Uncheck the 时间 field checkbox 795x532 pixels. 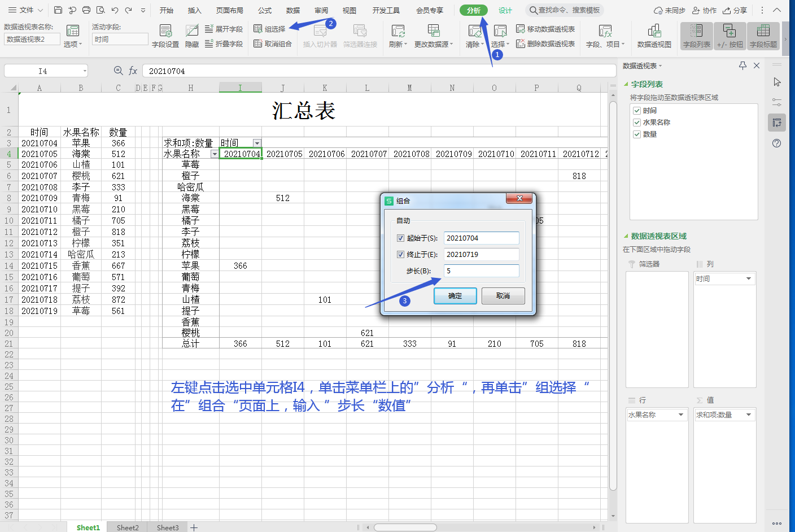pyautogui.click(x=637, y=111)
